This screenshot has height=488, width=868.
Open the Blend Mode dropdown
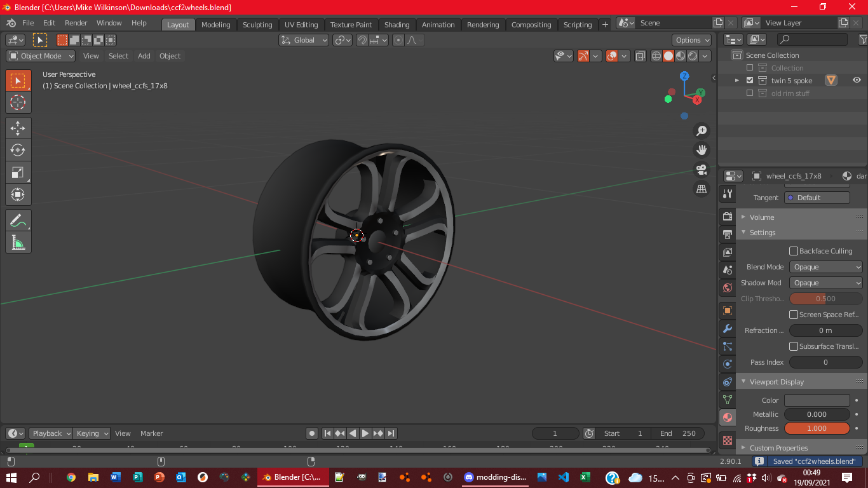[825, 267]
